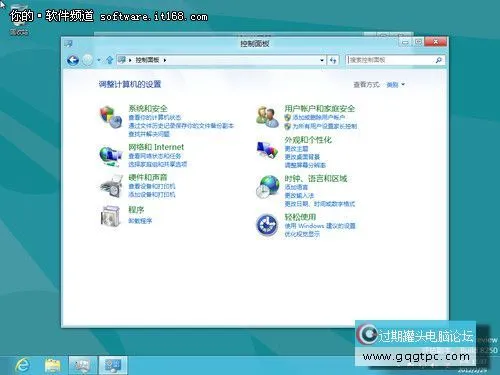Click 使用 Windows 建议的设置 link
500x375 pixels.
[320, 226]
